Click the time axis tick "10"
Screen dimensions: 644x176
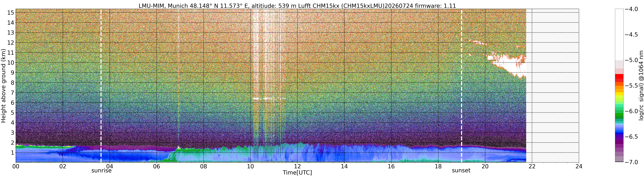pyautogui.click(x=251, y=166)
